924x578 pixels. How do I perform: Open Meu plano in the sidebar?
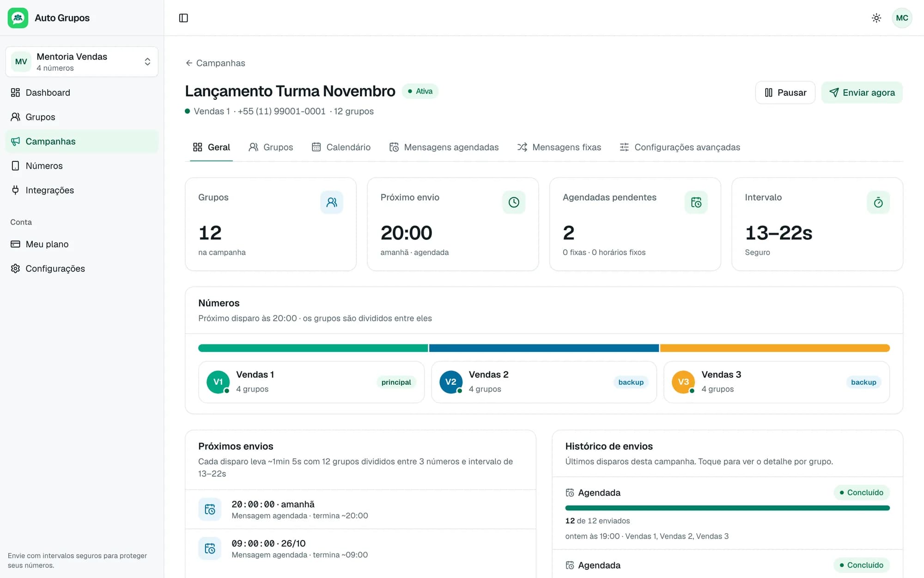click(82, 244)
